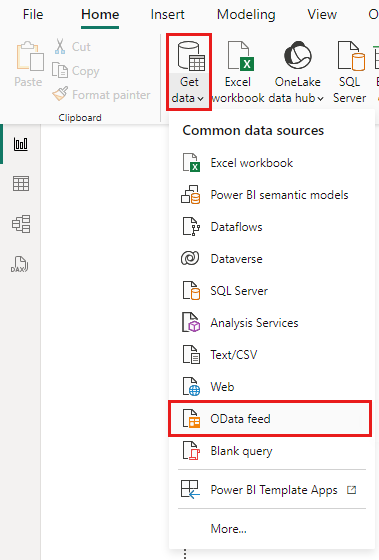Open DAX query view from the sidebar
Viewport: 379px width, 560px height.
pos(20,265)
